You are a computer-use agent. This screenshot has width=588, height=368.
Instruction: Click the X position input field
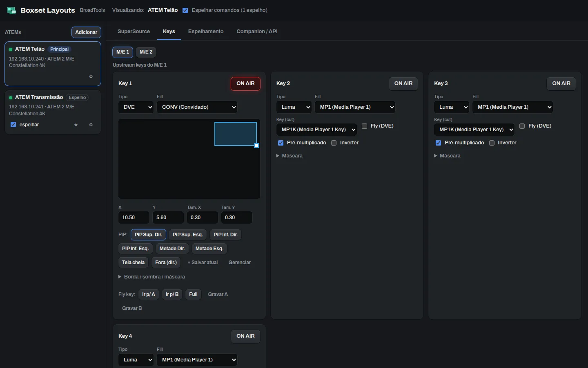click(x=134, y=218)
